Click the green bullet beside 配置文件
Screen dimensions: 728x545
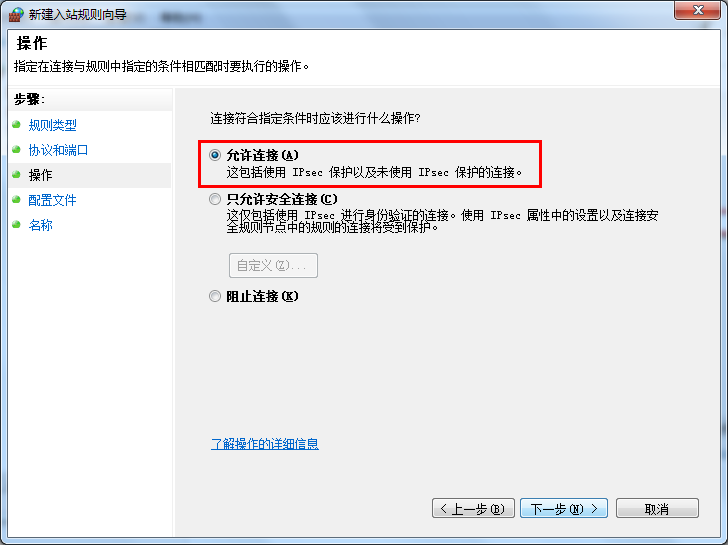point(17,199)
